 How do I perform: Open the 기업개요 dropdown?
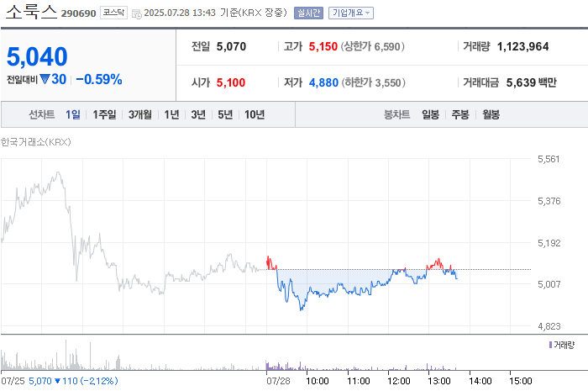click(x=351, y=13)
